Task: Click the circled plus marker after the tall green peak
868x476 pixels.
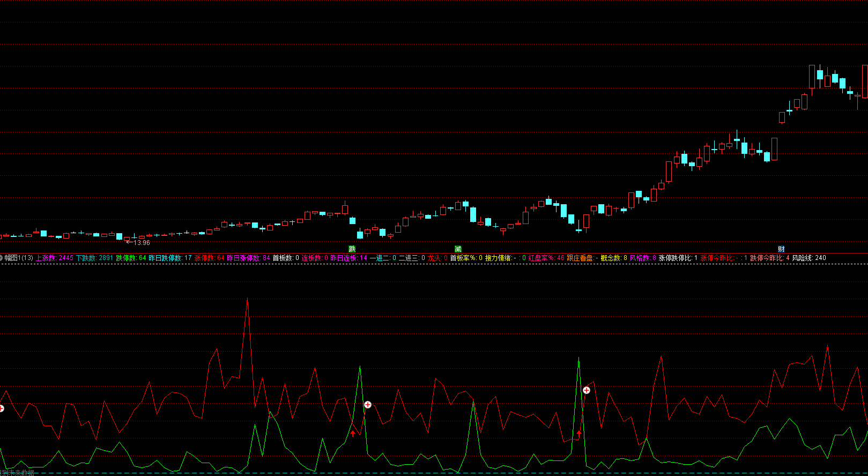Action: coord(587,390)
